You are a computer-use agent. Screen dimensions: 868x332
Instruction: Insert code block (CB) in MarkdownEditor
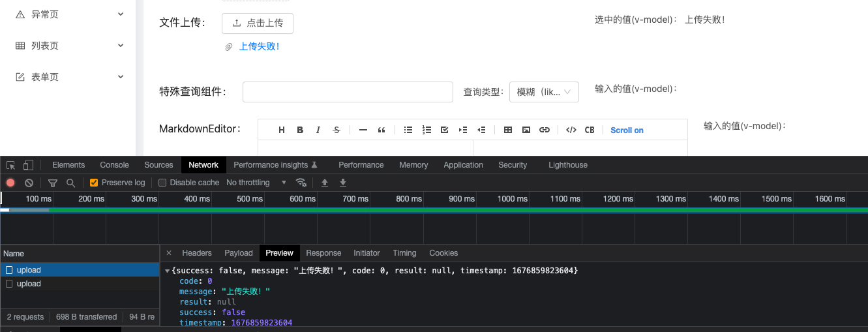590,130
